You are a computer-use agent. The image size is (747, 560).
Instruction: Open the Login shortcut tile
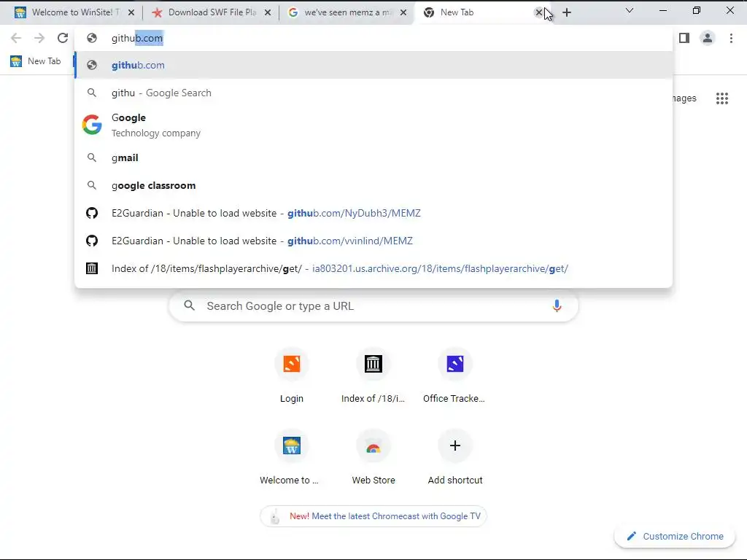coord(292,376)
